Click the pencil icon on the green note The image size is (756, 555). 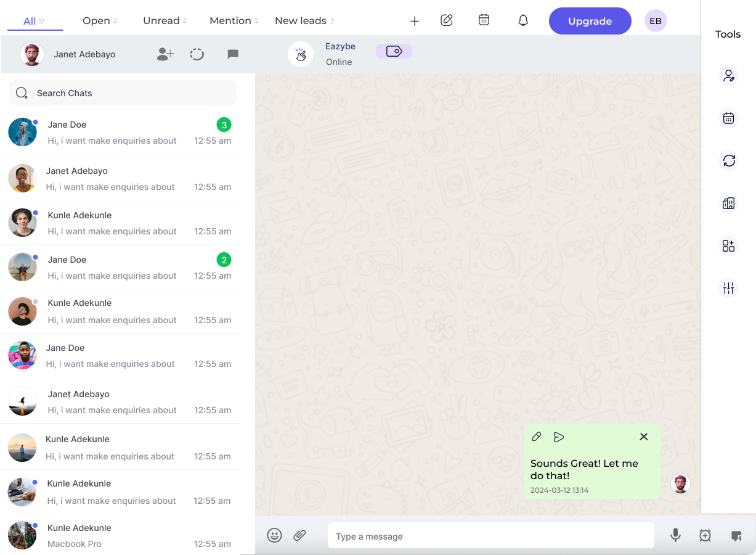tap(536, 437)
